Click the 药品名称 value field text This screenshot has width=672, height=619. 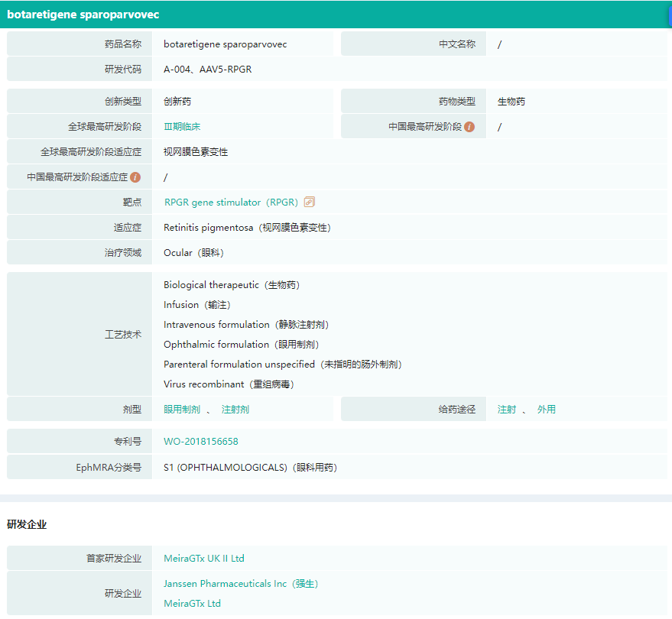pos(226,44)
